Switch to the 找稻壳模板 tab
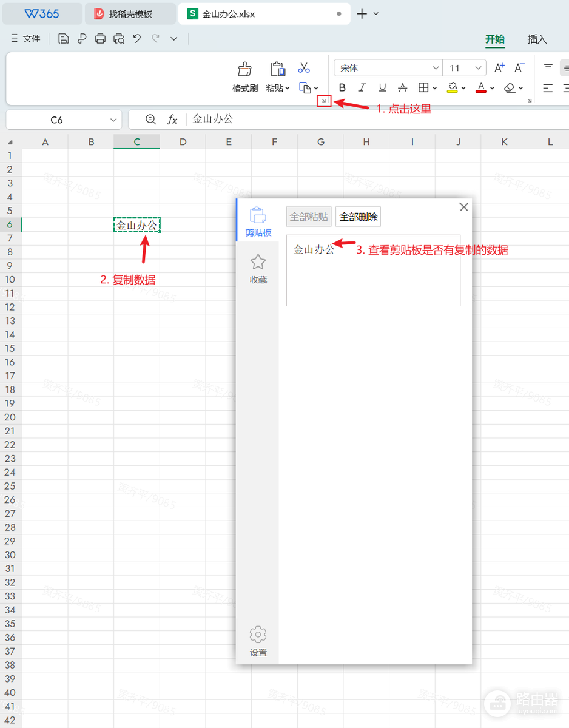The image size is (569, 728). pos(129,13)
